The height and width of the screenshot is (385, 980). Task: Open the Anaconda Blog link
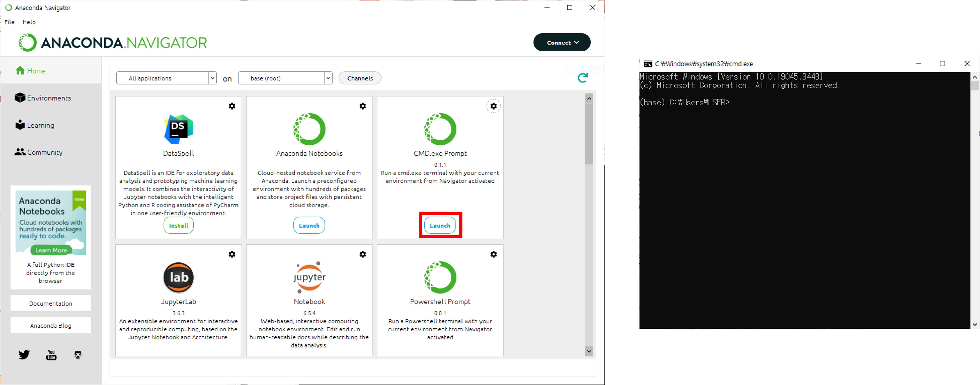click(x=51, y=325)
